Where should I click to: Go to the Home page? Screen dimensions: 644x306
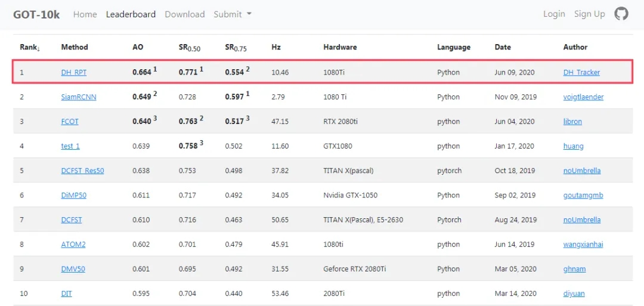coord(85,14)
